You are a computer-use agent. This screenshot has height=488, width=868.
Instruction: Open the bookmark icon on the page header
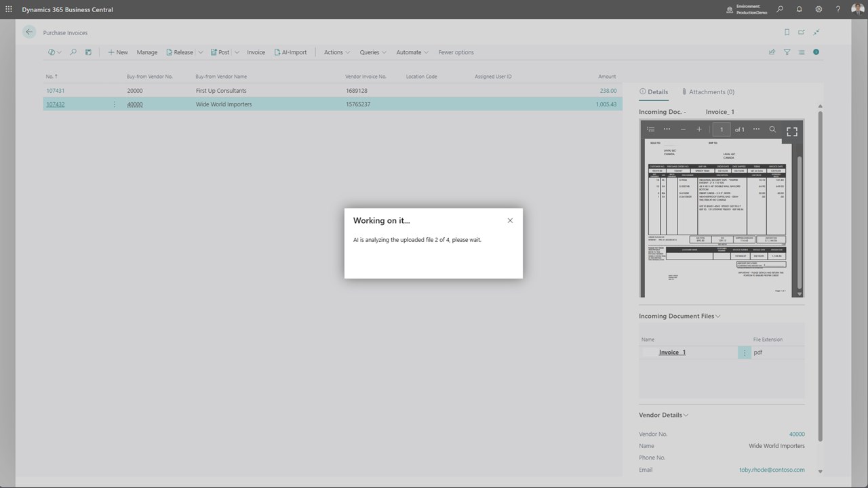(x=787, y=33)
